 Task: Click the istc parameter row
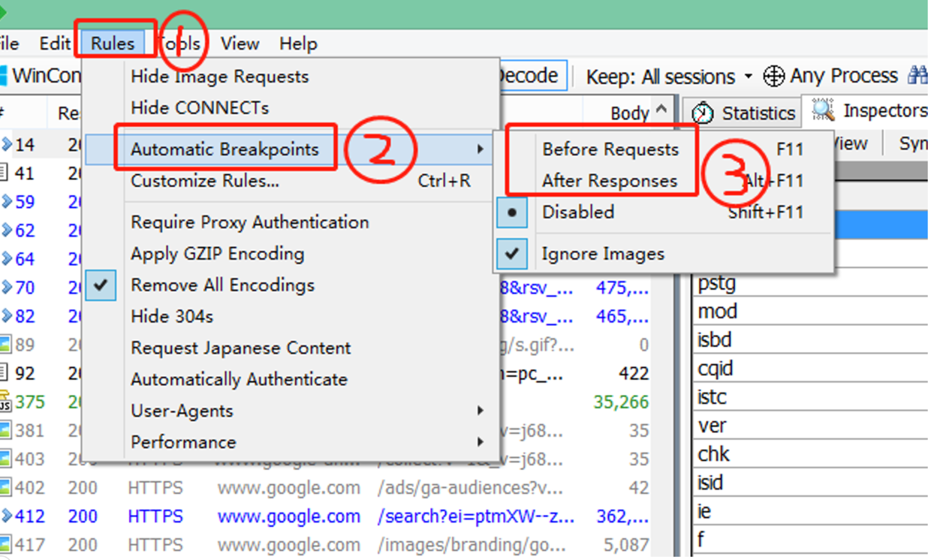812,397
